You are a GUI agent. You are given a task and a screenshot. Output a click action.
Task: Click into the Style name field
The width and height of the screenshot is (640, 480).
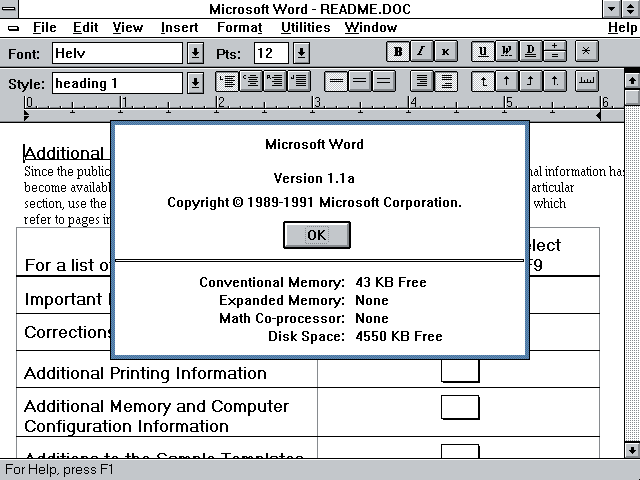tap(117, 83)
